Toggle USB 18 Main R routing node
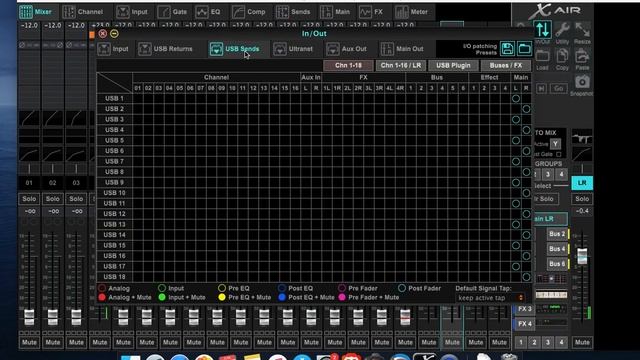Image resolution: width=640 pixels, height=360 pixels. pos(527,277)
